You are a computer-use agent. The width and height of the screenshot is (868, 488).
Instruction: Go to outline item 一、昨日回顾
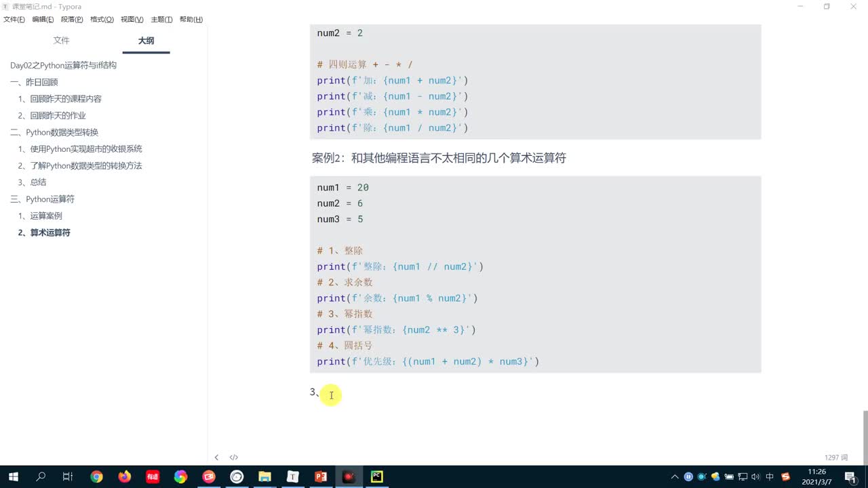point(34,82)
